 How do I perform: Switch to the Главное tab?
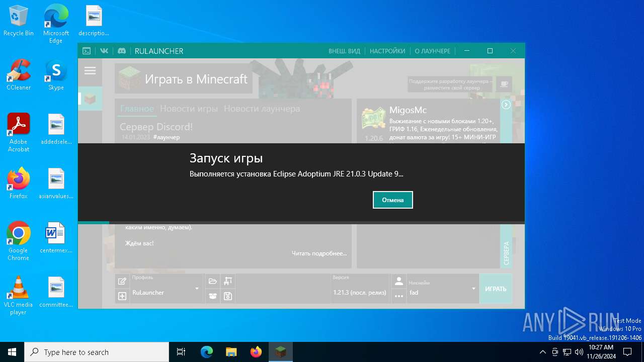(137, 109)
